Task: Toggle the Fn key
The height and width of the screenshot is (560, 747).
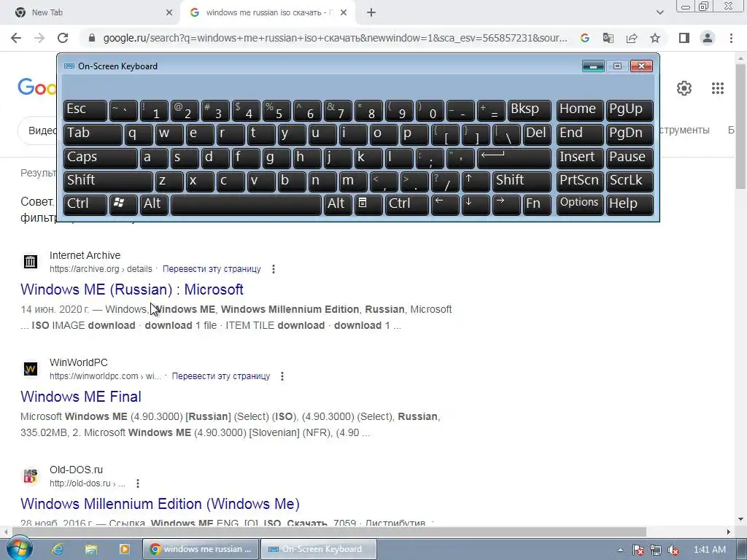Action: pos(536,205)
